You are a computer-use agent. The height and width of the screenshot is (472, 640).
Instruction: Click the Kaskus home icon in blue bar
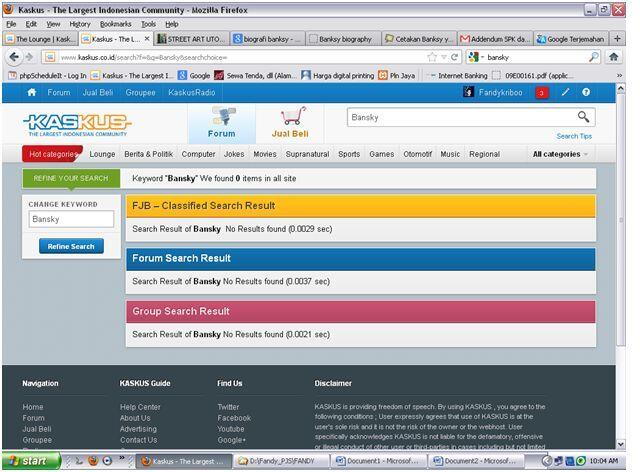coord(31,92)
